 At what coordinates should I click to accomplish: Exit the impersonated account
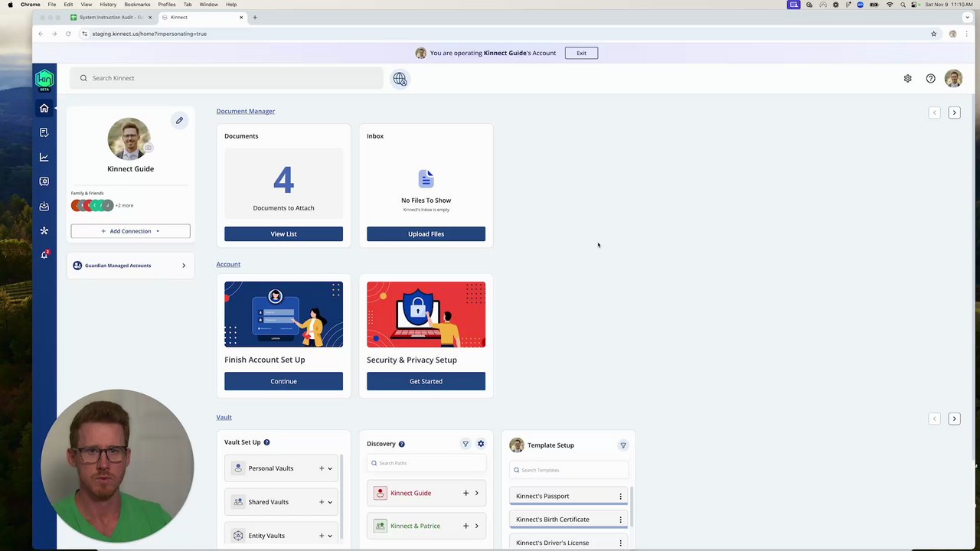coord(581,53)
